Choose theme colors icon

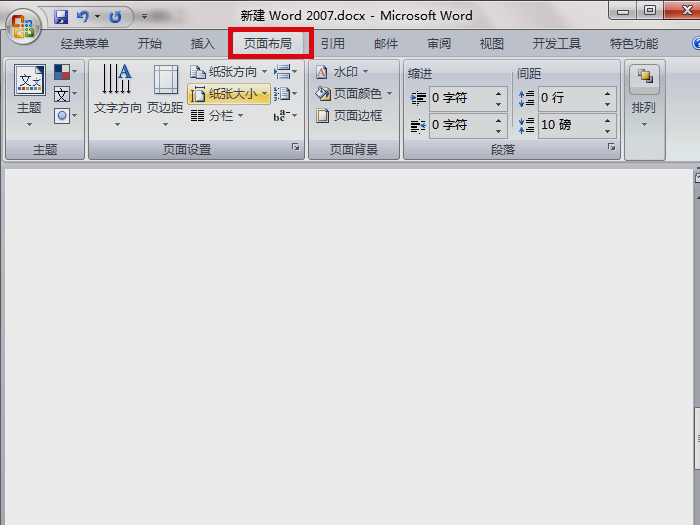pos(65,71)
